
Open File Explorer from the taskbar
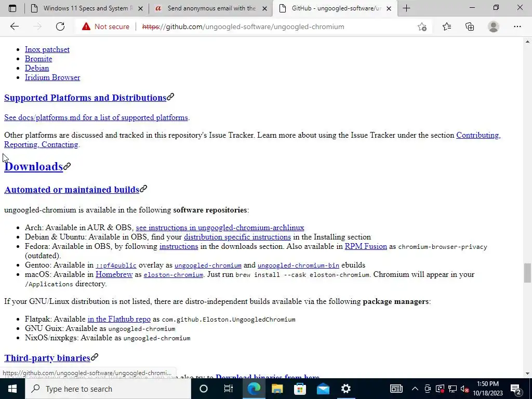coord(277,389)
